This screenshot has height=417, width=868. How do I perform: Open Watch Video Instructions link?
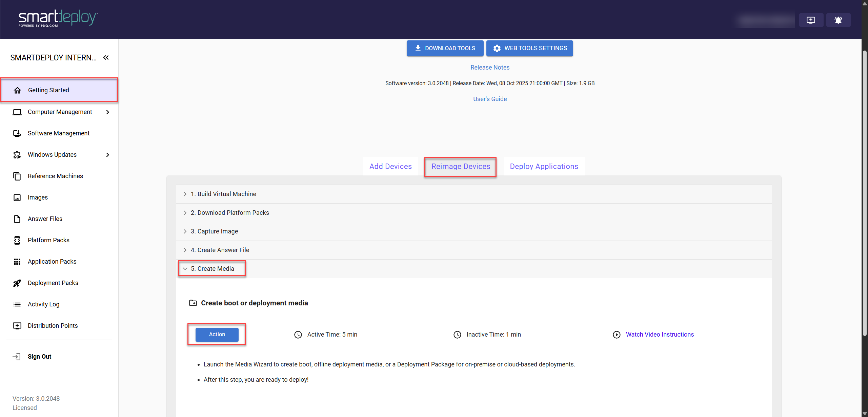[x=660, y=335]
